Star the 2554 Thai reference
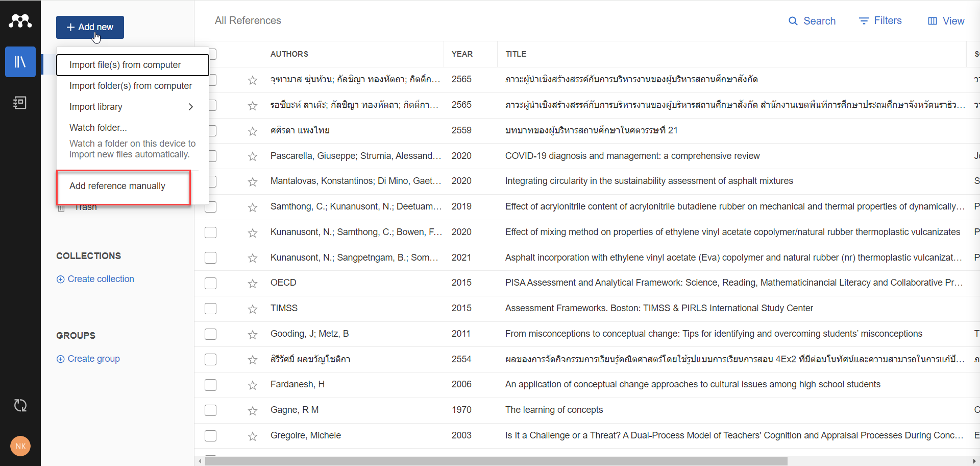Image resolution: width=980 pixels, height=466 pixels. 253,360
